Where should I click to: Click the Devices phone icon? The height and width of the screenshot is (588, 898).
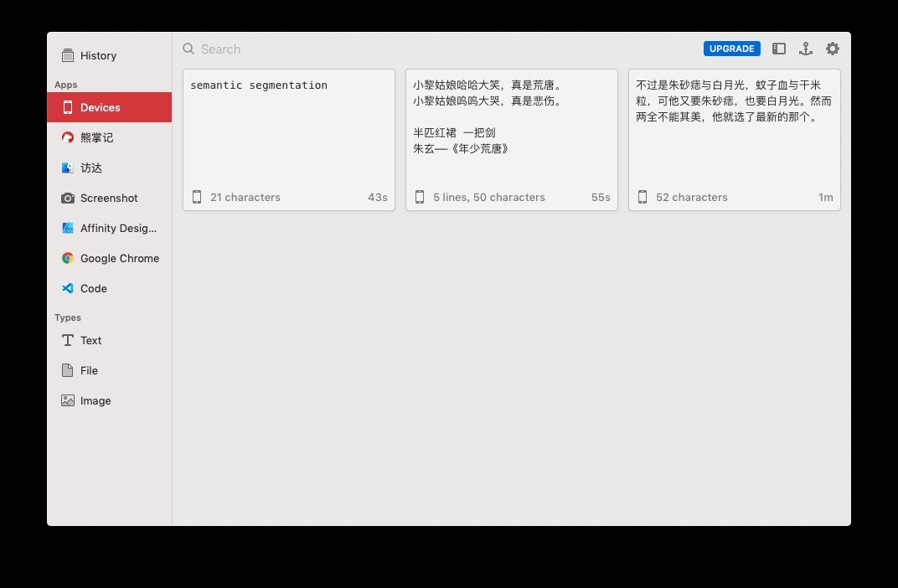(68, 107)
